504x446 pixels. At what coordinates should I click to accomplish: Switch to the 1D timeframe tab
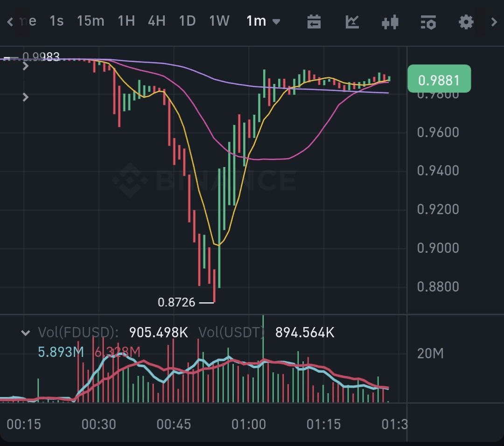[x=187, y=21]
